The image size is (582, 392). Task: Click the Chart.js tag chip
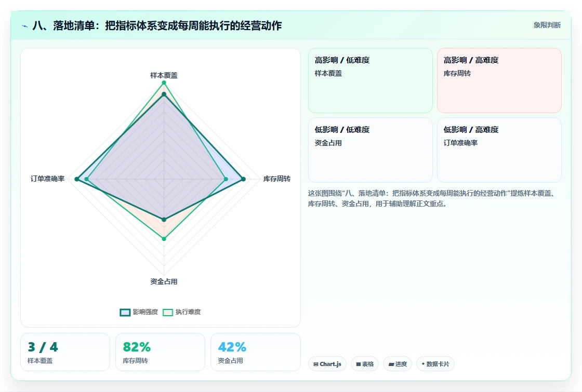coord(327,364)
